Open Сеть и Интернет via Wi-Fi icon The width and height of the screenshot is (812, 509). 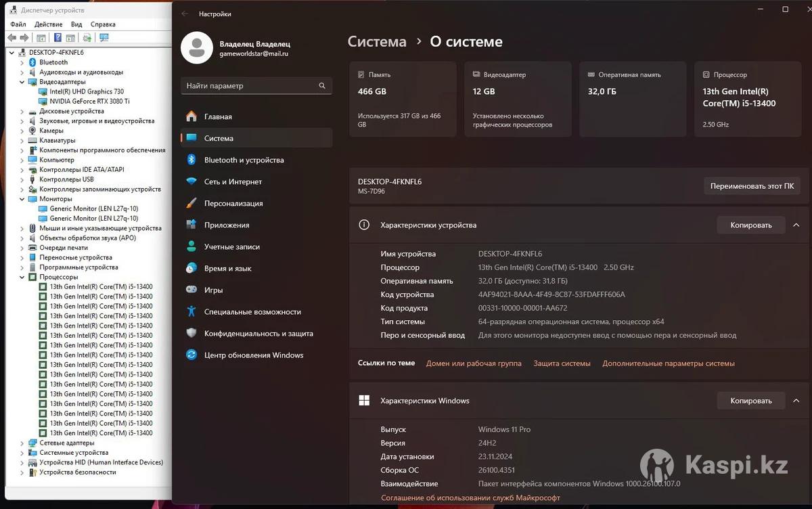(191, 181)
